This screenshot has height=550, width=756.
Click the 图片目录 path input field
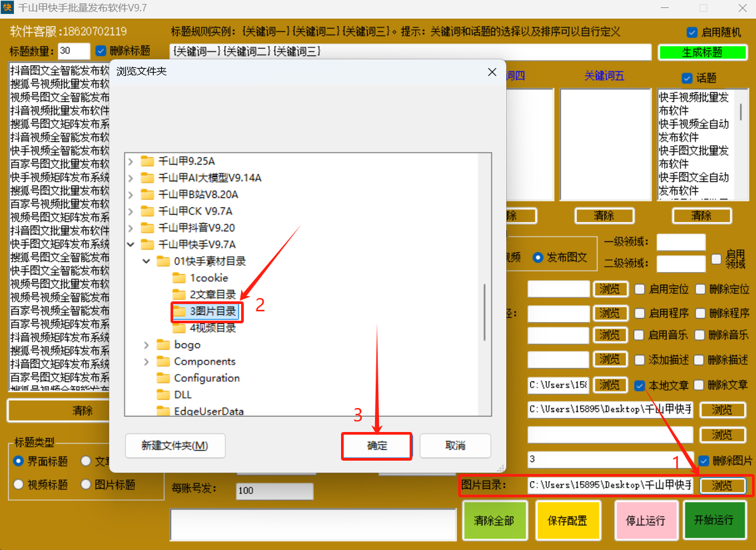(x=610, y=485)
